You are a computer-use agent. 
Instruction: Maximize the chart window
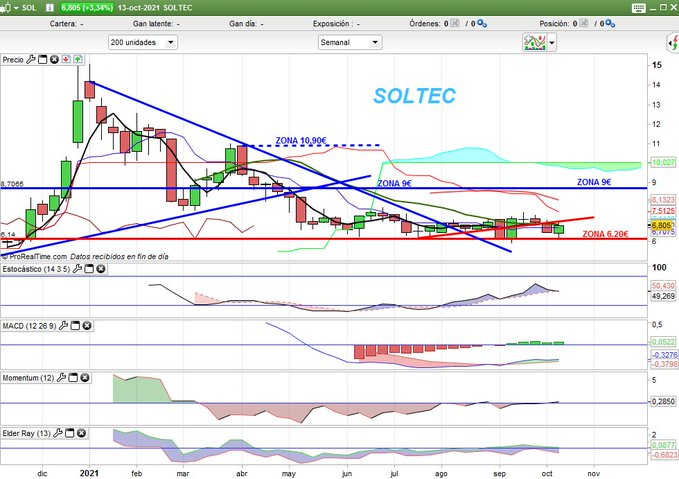coord(663,7)
